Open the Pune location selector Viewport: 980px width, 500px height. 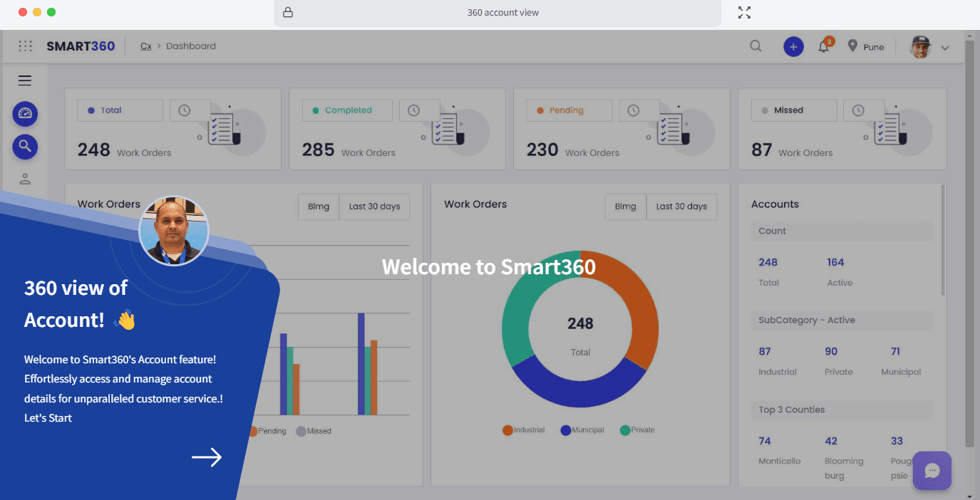pyautogui.click(x=866, y=47)
